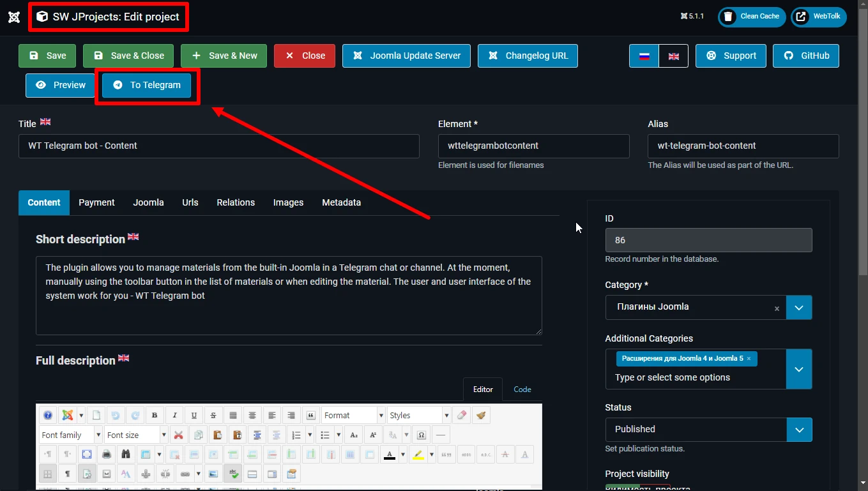Switch to the Payment tab

tap(96, 202)
